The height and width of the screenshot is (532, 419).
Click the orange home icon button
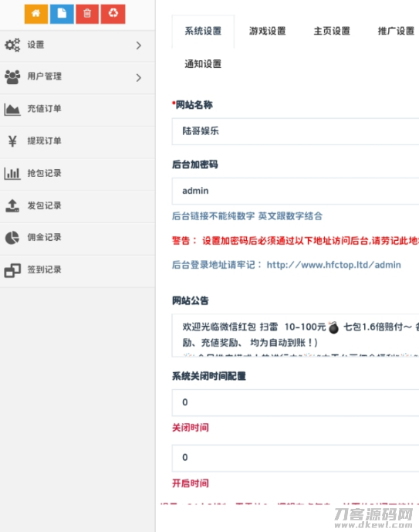(36, 14)
